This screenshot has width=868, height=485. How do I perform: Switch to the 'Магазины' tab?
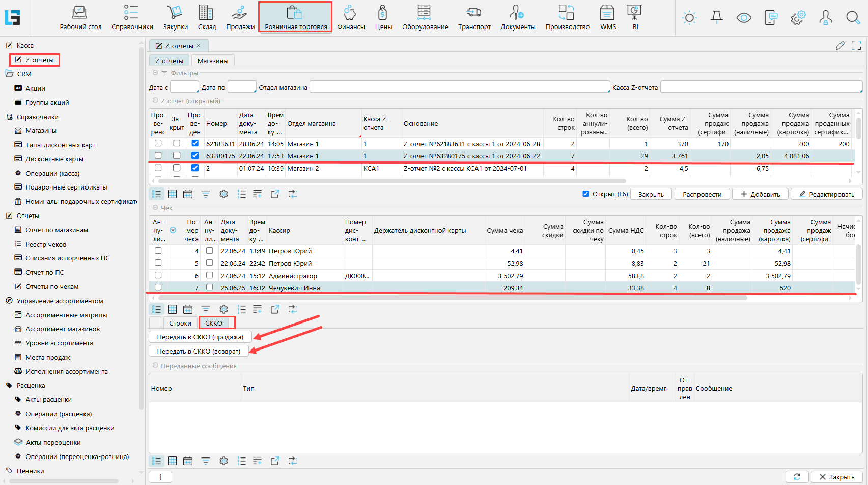click(x=212, y=61)
